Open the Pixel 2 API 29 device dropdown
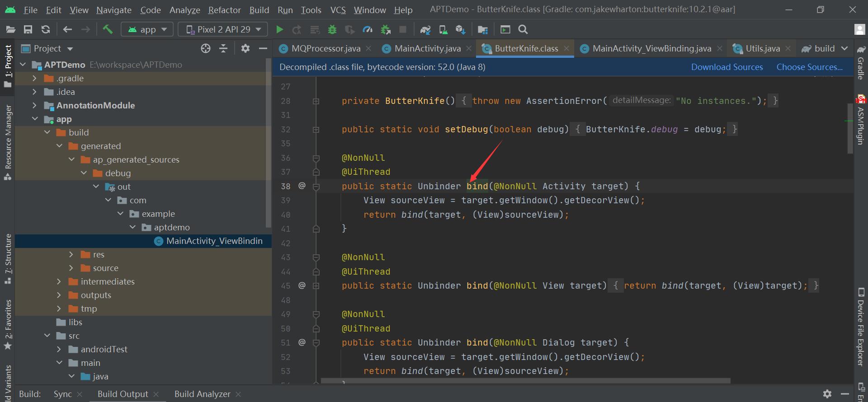The image size is (868, 402). 223,29
